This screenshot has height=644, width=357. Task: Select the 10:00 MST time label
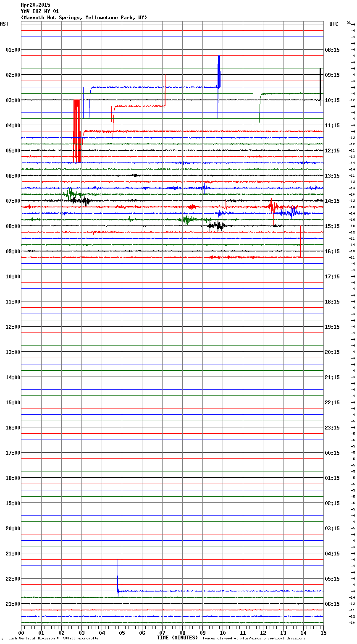coord(13,276)
